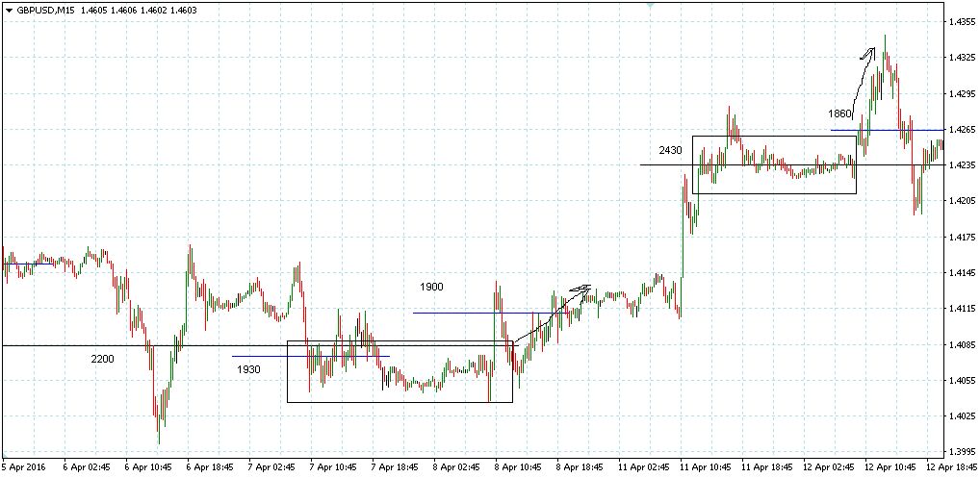The width and height of the screenshot is (980, 478).
Task: Select the 2430 text label
Action: click(671, 150)
